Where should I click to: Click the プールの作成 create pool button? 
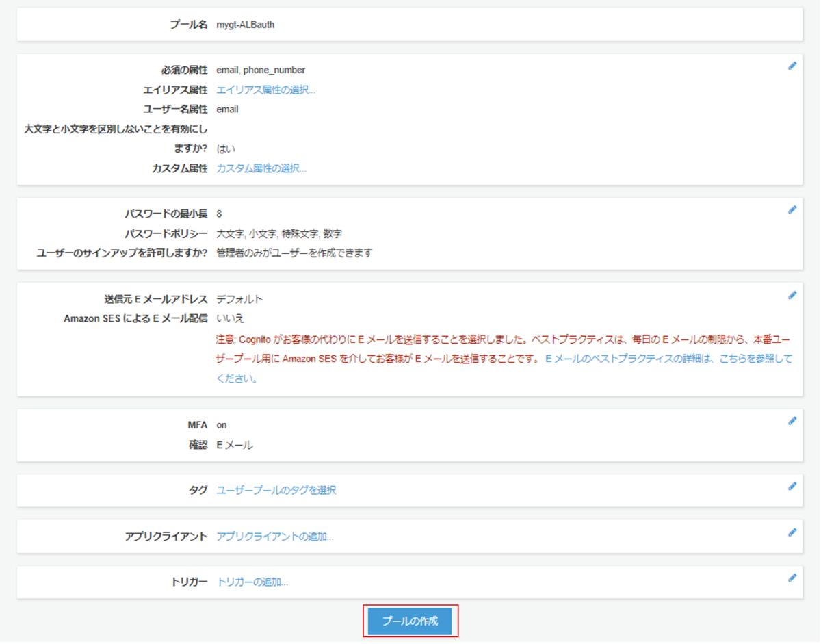tap(409, 621)
